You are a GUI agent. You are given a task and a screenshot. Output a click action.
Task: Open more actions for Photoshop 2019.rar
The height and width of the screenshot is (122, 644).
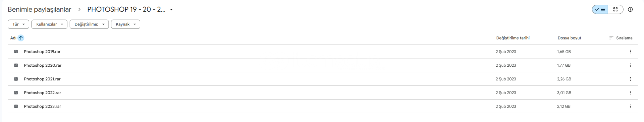click(x=630, y=52)
